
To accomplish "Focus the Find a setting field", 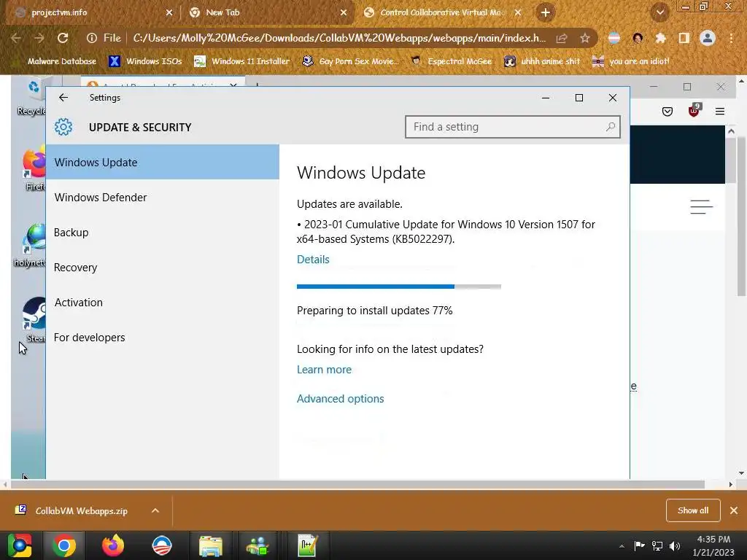I will point(513,127).
